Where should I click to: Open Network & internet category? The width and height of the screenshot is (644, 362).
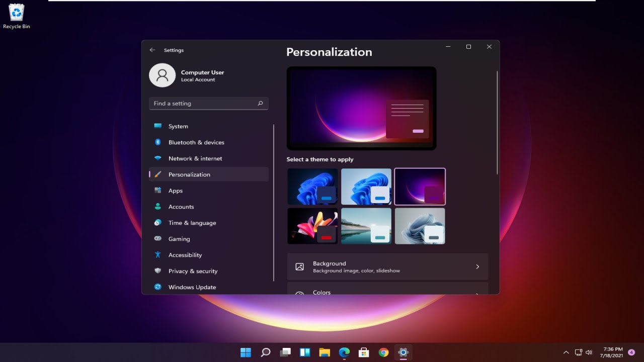pos(209,158)
